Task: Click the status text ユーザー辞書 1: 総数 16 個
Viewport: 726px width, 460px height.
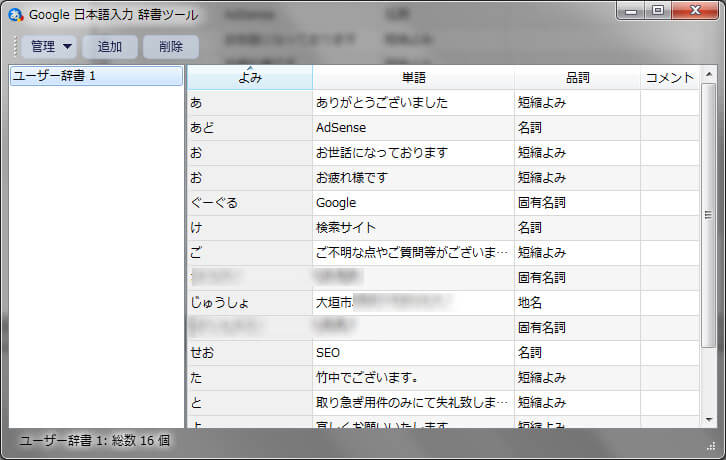Action: pyautogui.click(x=94, y=440)
